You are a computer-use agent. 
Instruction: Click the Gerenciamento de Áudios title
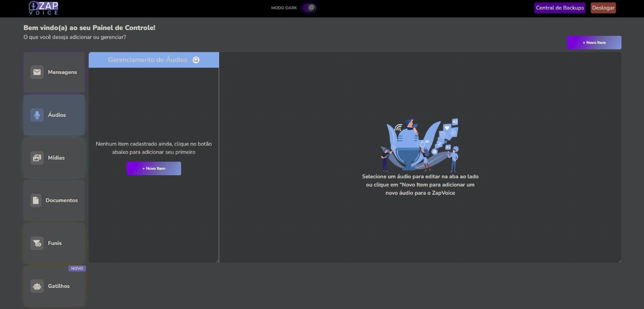tap(148, 60)
